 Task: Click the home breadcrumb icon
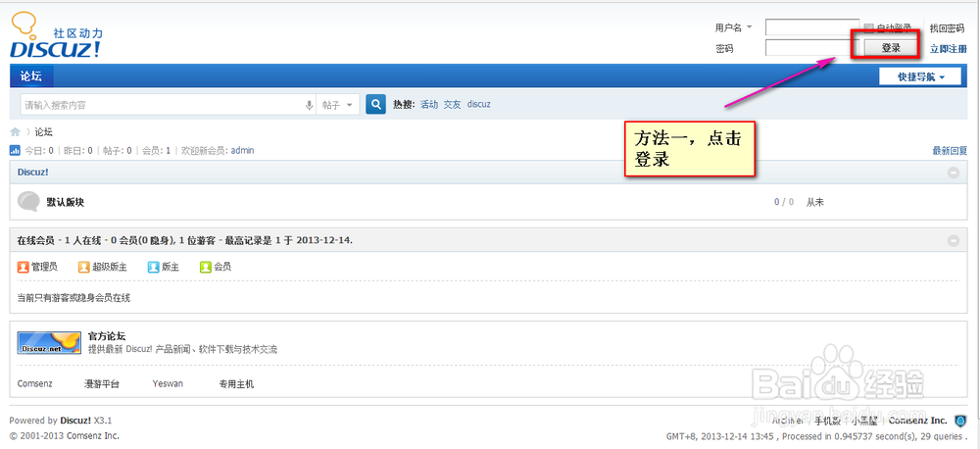point(16,131)
